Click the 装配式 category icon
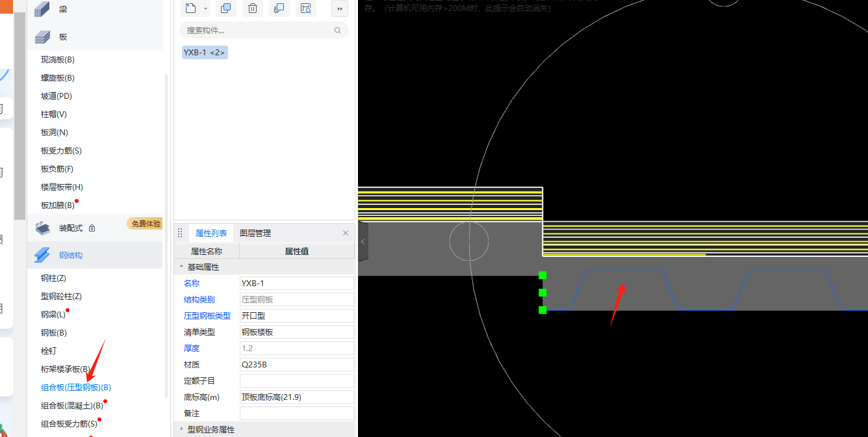The image size is (868, 437). pyautogui.click(x=42, y=228)
